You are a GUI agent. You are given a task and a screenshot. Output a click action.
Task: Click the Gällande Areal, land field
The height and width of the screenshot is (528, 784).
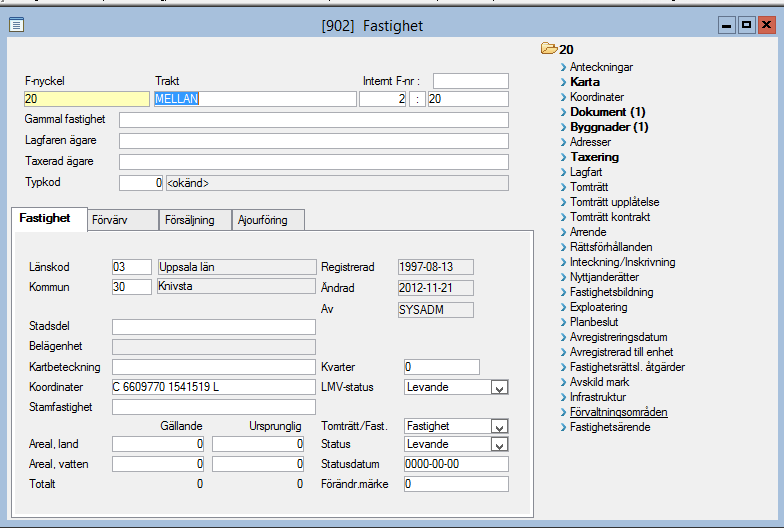click(x=158, y=444)
